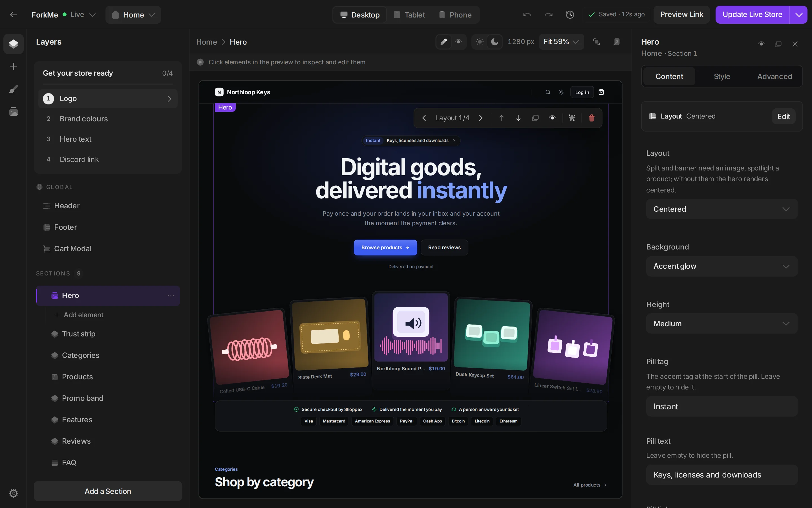This screenshot has width=812, height=508.
Task: Click the AI sparkle icon in Hero toolbar
Action: point(572,118)
